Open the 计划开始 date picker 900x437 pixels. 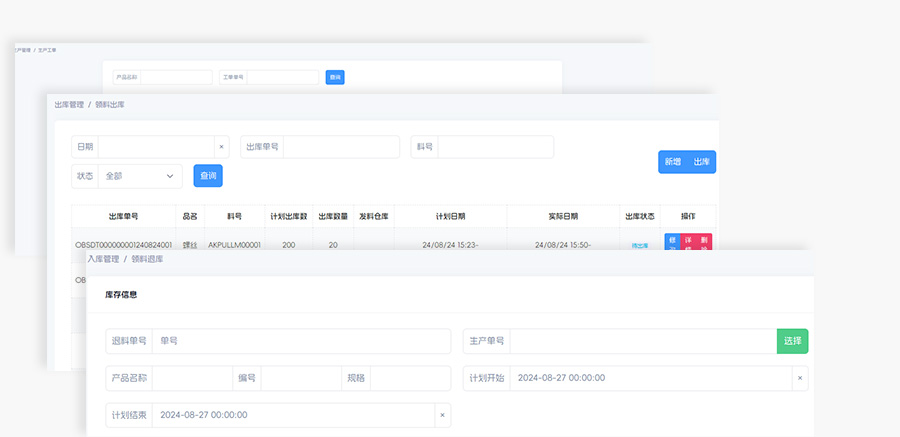[650, 378]
